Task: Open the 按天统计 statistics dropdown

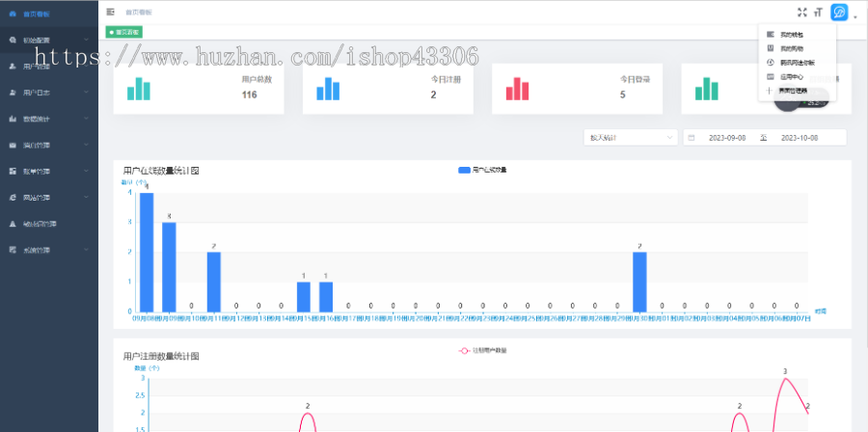Action: click(x=631, y=138)
